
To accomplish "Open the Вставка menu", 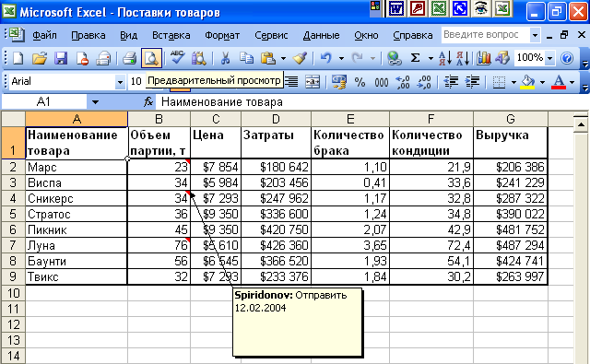I will [x=171, y=36].
